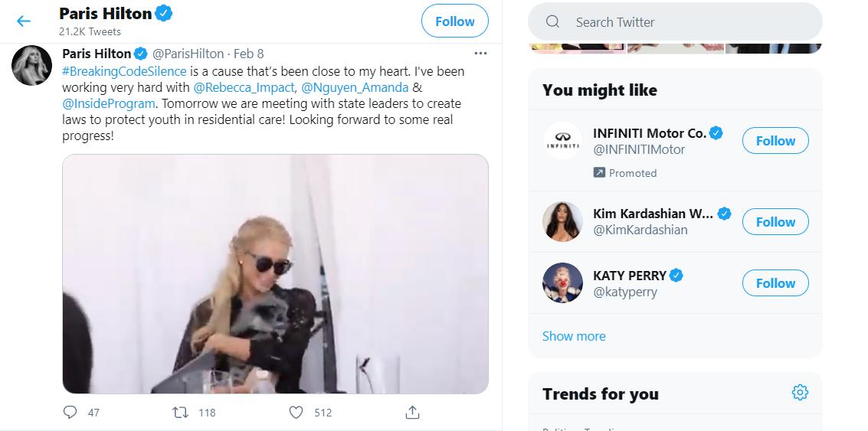Open Paris Hilton's tweet avatar

[x=32, y=66]
